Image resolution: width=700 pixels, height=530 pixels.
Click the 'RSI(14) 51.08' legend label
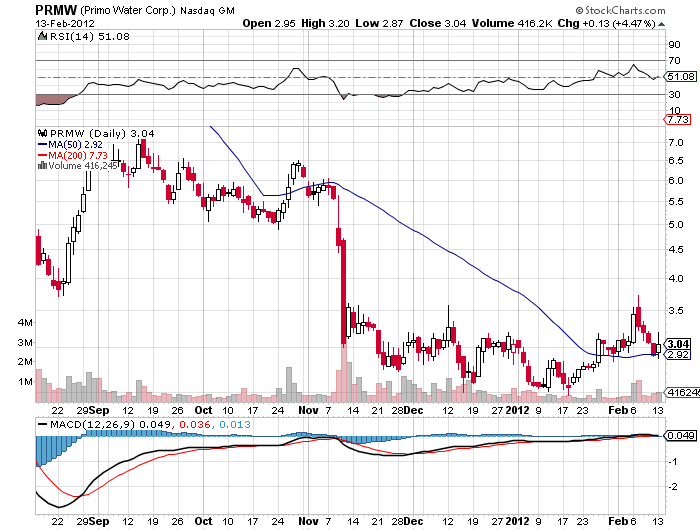(89, 36)
